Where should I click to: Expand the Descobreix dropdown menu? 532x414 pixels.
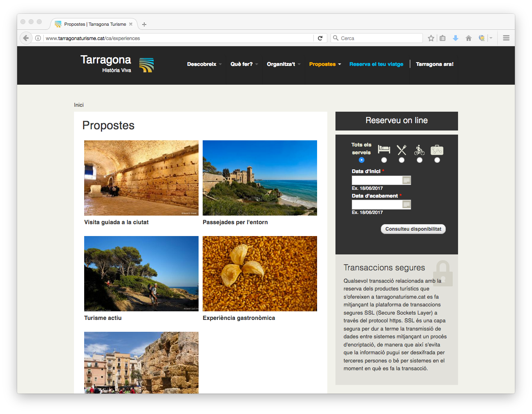pos(204,64)
